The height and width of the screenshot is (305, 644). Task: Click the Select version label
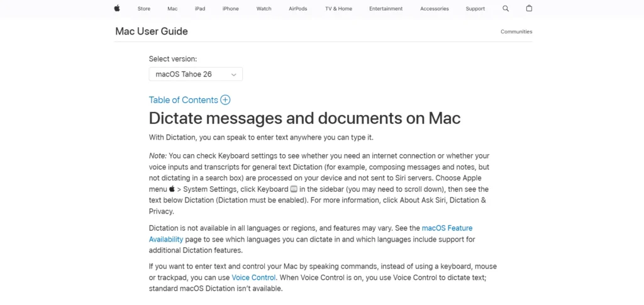(x=173, y=58)
